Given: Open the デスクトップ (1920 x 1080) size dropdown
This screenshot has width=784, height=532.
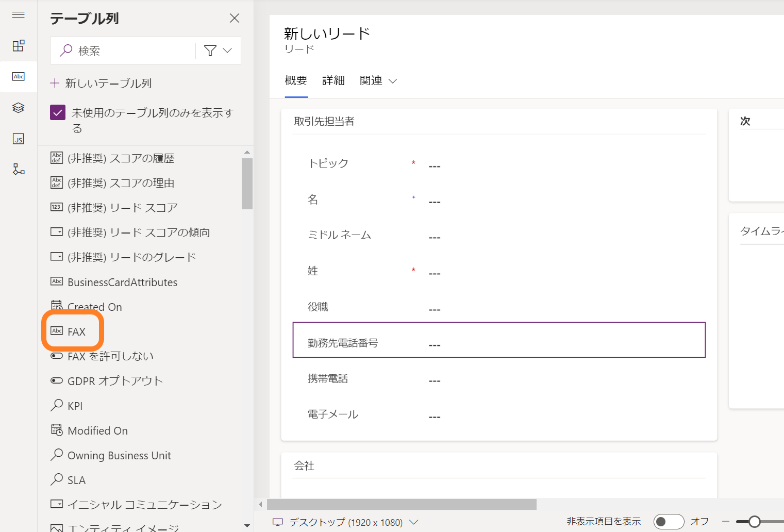Looking at the screenshot, I should tap(353, 522).
